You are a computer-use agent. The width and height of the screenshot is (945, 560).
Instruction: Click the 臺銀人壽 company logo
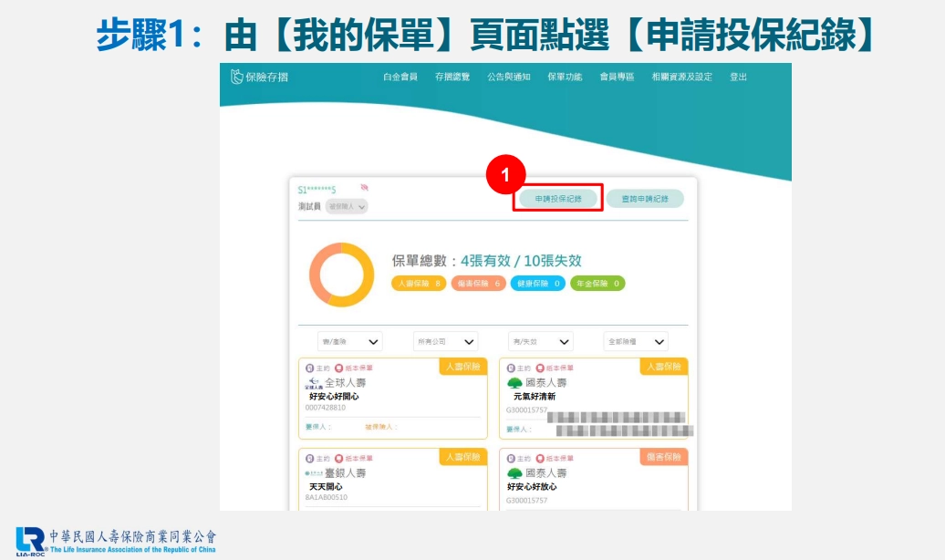[x=314, y=473]
